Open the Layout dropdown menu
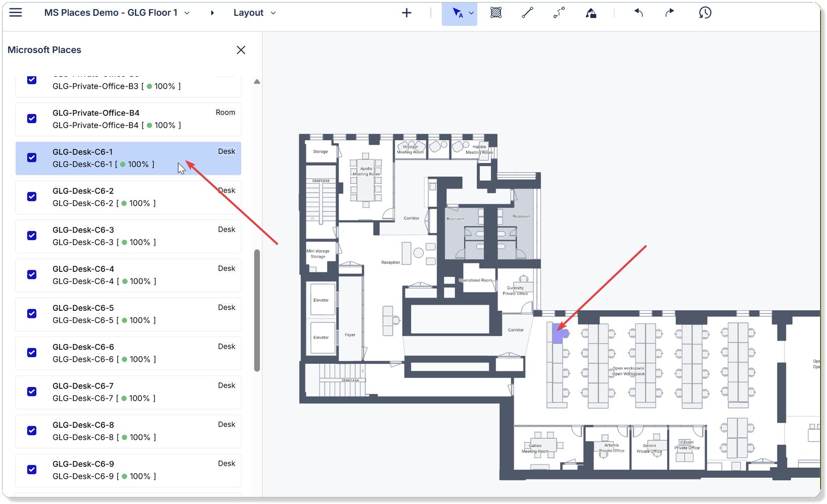The height and width of the screenshot is (504, 827). click(x=255, y=13)
